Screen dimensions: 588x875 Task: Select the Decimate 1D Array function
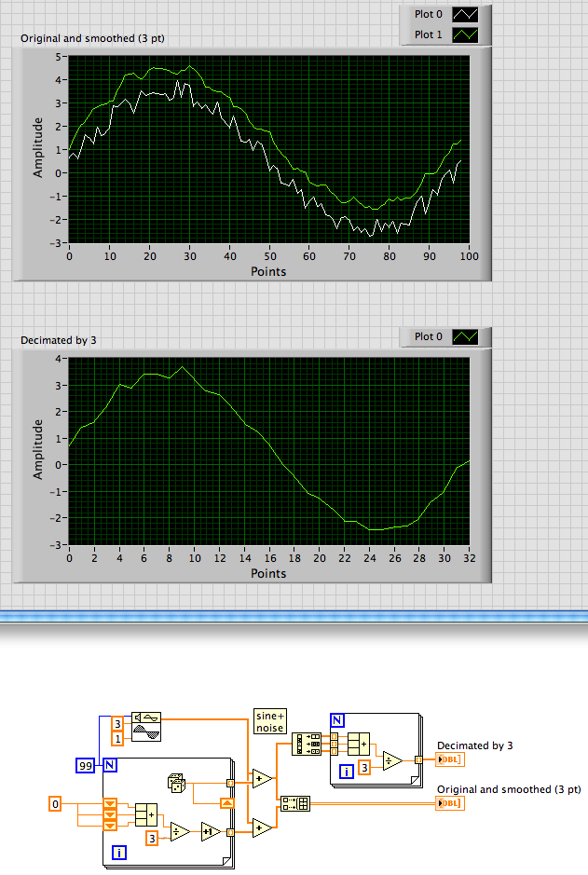pyautogui.click(x=307, y=745)
